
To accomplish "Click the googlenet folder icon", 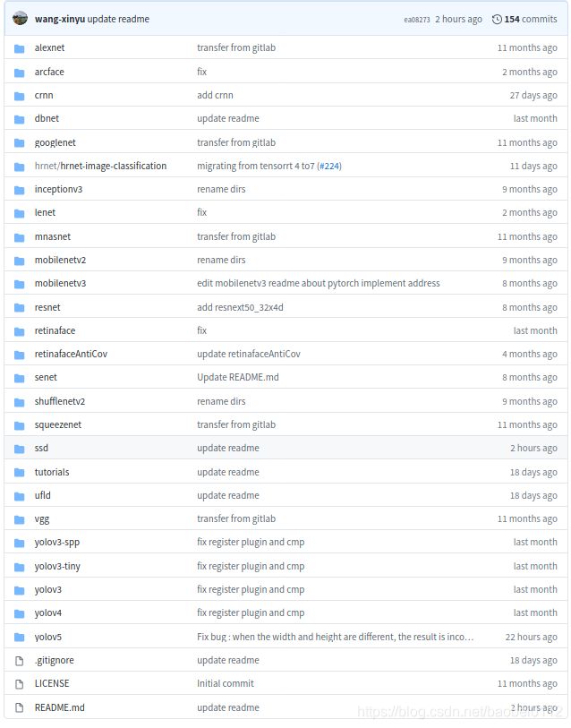I will (x=19, y=143).
